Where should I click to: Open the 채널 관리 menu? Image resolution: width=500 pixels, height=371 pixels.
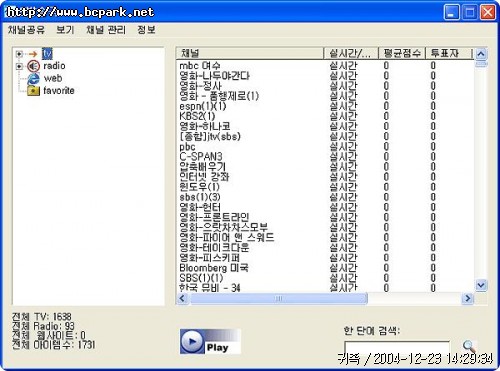click(x=106, y=30)
